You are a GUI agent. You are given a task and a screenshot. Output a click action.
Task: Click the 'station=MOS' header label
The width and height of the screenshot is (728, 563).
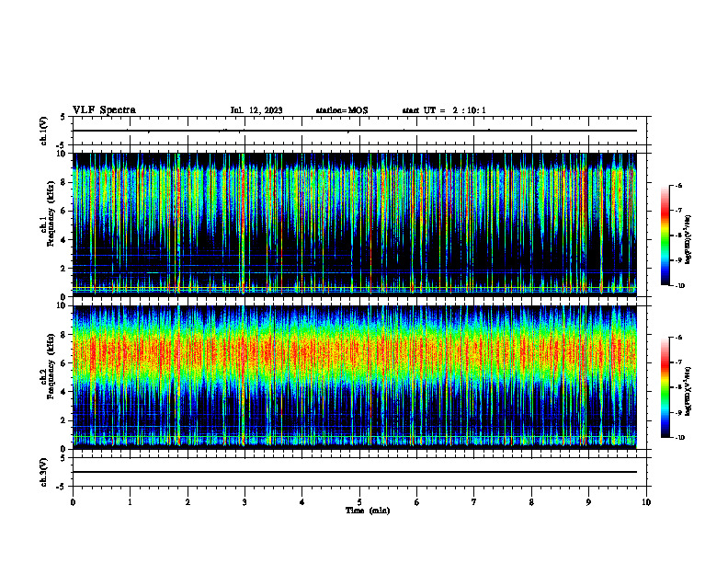342,110
